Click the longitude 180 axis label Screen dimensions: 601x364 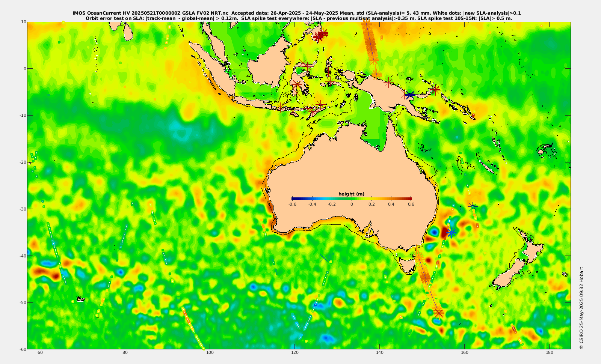coord(550,353)
